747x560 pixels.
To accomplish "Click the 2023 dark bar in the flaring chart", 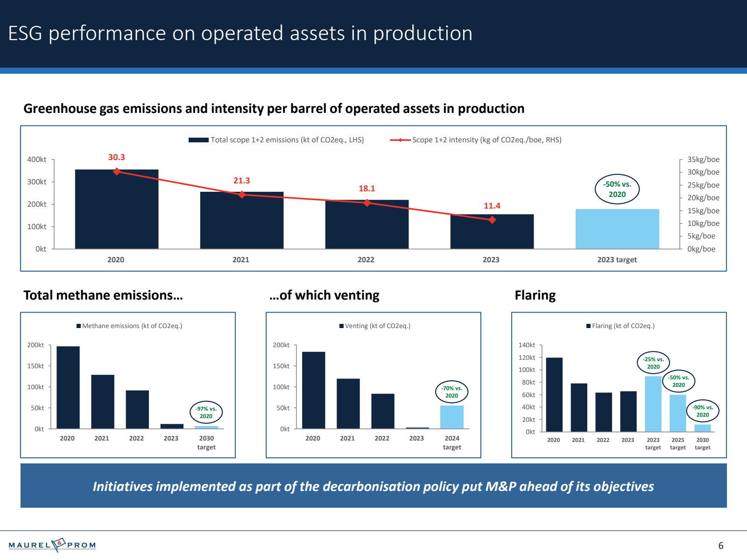I will pos(628,411).
